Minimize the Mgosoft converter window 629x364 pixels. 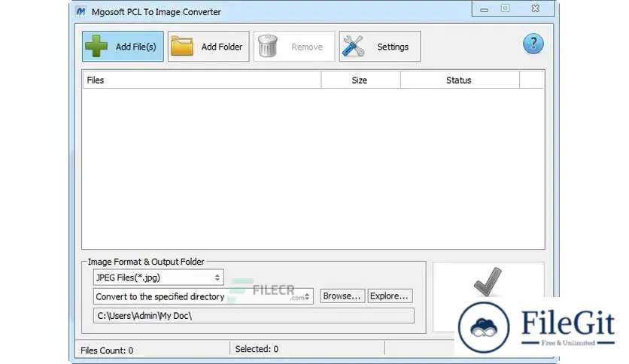coord(485,9)
